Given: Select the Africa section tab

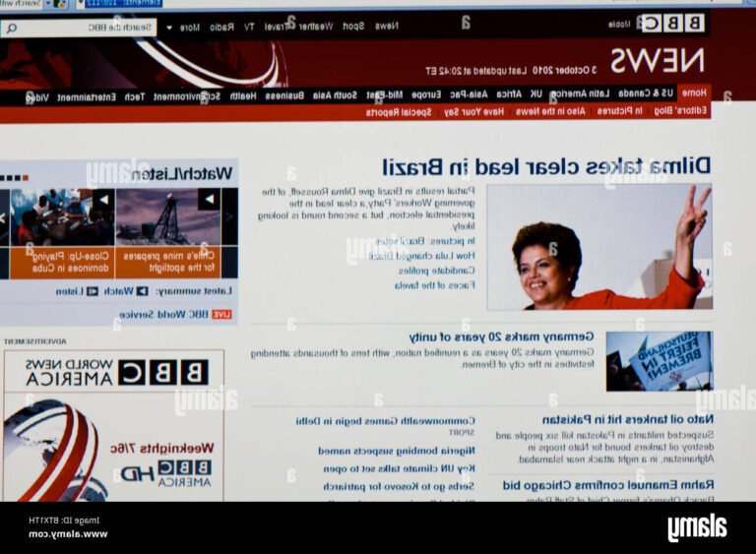Looking at the screenshot, I should click(509, 94).
